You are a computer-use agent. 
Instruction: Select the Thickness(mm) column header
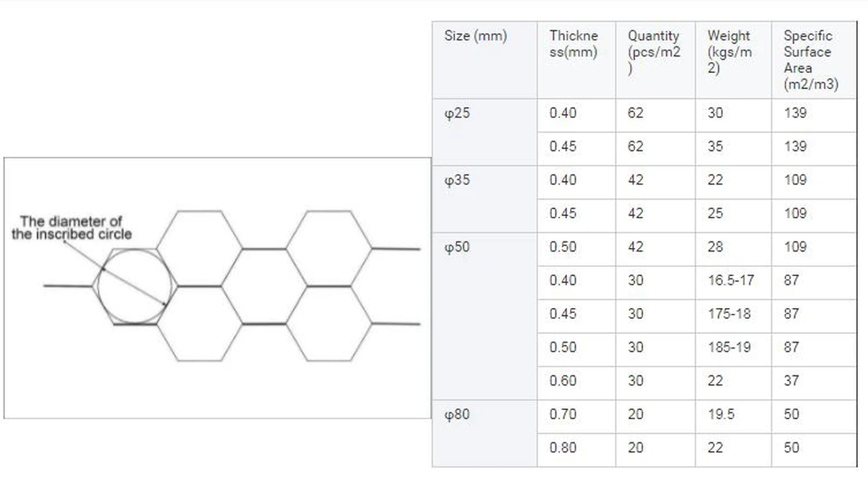click(x=574, y=44)
